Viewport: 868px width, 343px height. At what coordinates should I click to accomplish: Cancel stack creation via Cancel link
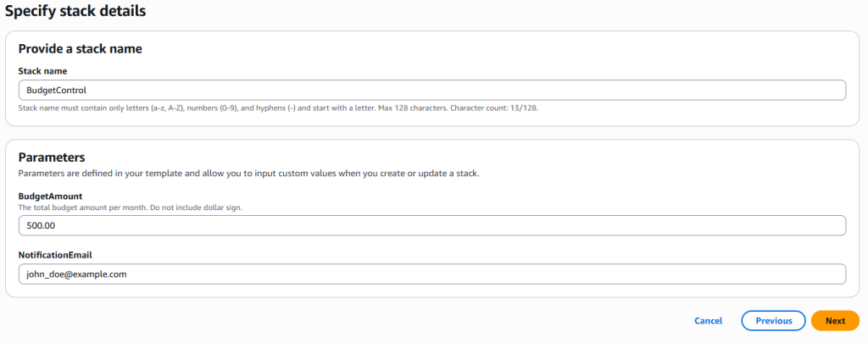pos(708,321)
